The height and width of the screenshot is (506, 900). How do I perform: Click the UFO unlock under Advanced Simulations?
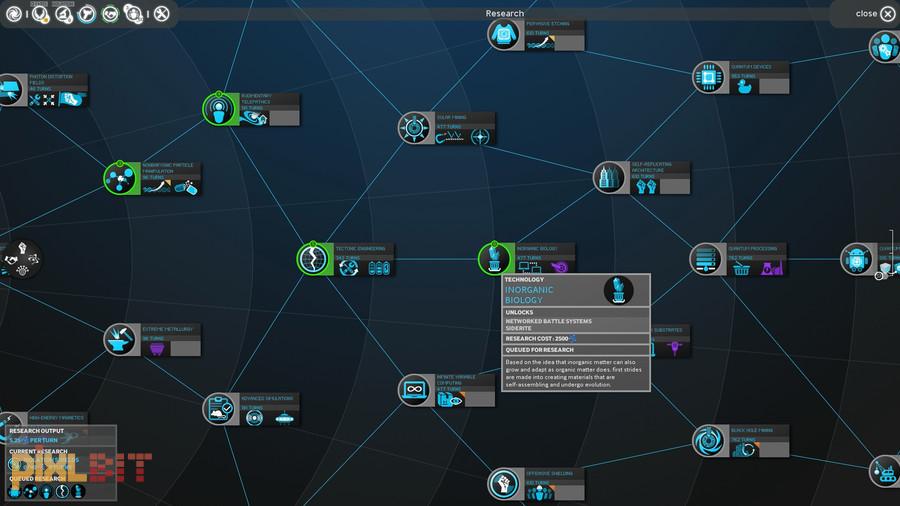[284, 418]
